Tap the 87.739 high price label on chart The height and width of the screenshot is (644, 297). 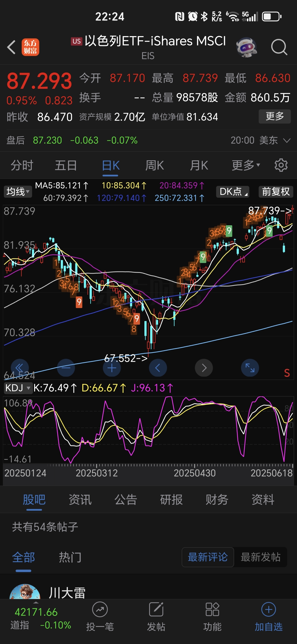pos(270,211)
